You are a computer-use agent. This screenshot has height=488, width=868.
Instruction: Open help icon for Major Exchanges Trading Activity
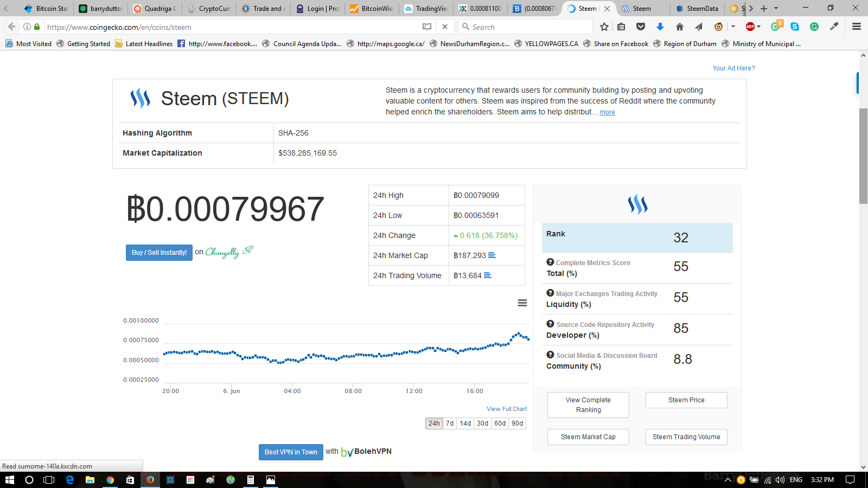click(x=550, y=293)
